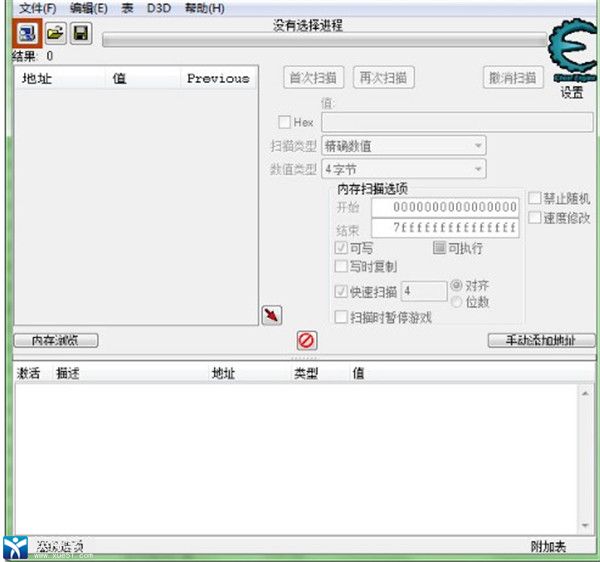The image size is (600, 562).
Task: Click the address-table 值 column header
Action: 358,373
